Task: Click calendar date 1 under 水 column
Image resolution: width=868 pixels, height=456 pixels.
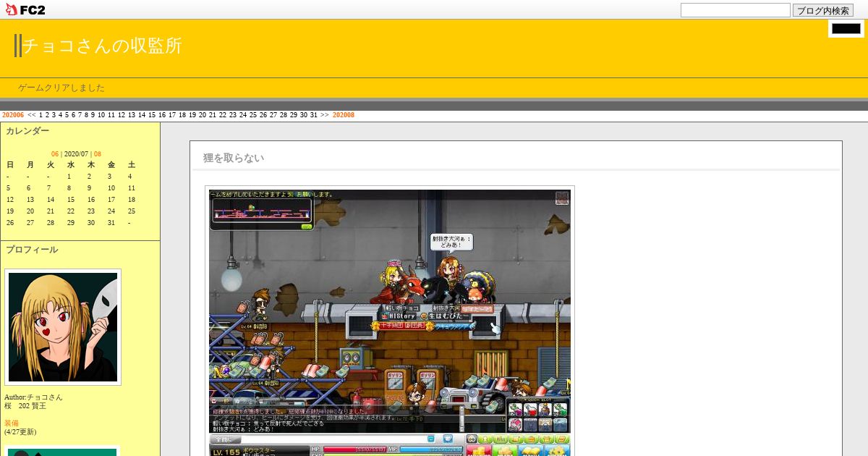Action: point(69,177)
